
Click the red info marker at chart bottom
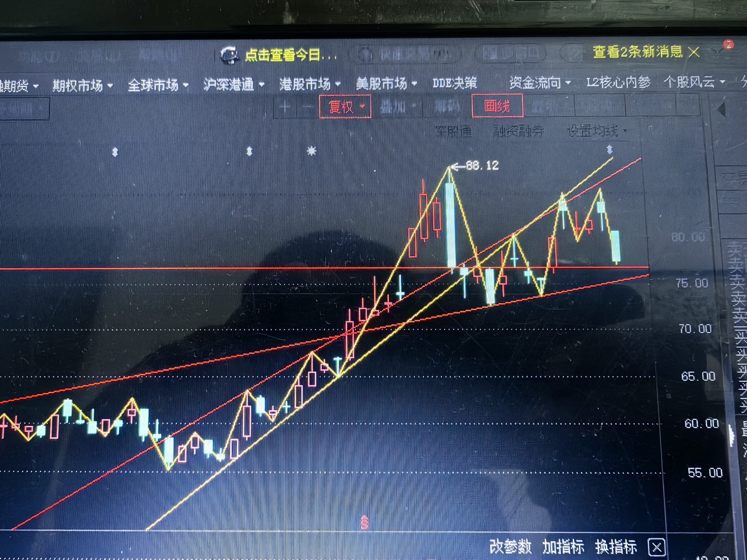pos(365,522)
